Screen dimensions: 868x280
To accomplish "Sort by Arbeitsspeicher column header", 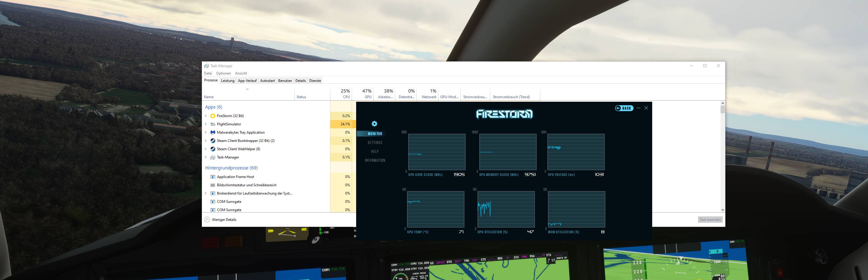I will [x=384, y=94].
